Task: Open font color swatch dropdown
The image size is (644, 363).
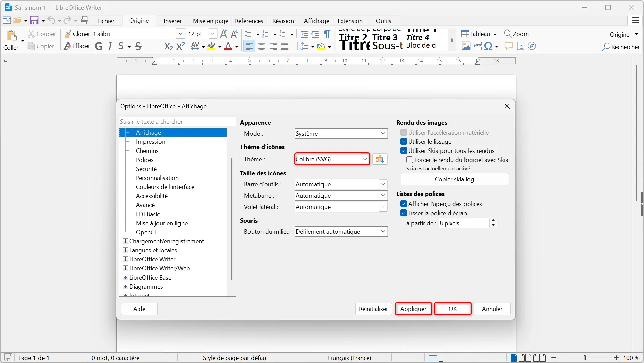Action: click(237, 47)
